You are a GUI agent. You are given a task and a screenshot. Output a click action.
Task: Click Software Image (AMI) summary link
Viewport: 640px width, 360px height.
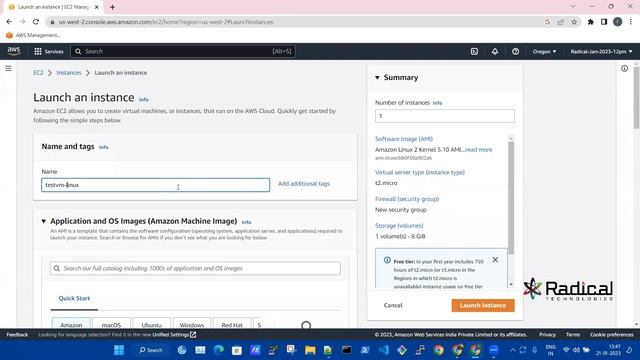[x=404, y=139]
